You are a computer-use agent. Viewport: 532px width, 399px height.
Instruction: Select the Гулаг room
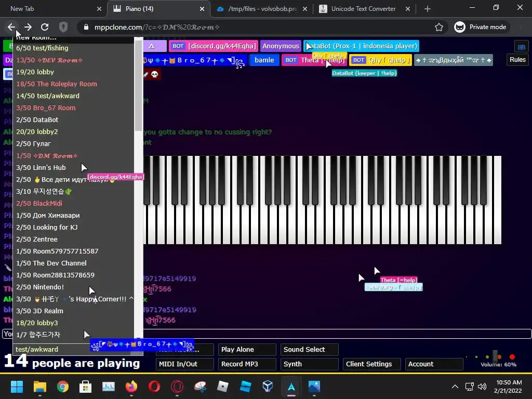(74, 143)
